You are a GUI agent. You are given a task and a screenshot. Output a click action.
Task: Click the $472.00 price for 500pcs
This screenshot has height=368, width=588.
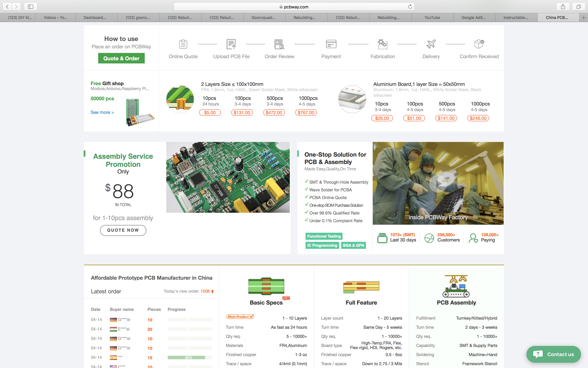click(x=274, y=113)
